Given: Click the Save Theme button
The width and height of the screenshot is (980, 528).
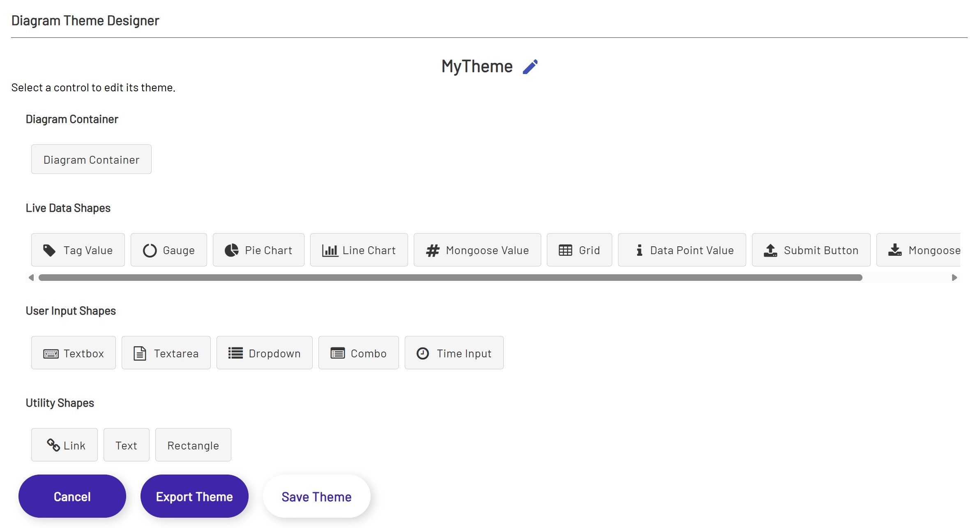Looking at the screenshot, I should [x=316, y=496].
